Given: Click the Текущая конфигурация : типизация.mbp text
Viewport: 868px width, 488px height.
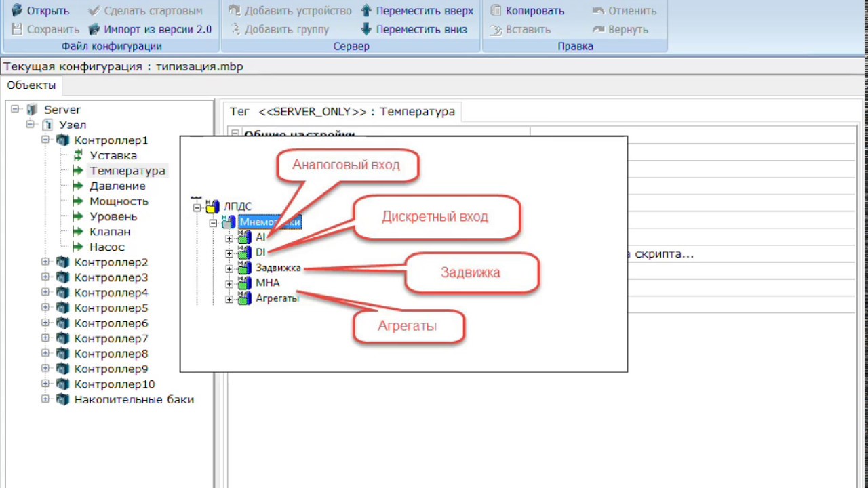Looking at the screenshot, I should 123,66.
